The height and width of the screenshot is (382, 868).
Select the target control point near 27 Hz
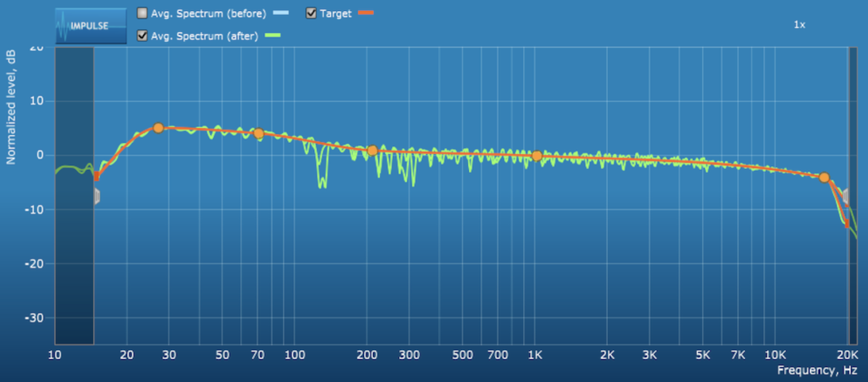pos(158,128)
